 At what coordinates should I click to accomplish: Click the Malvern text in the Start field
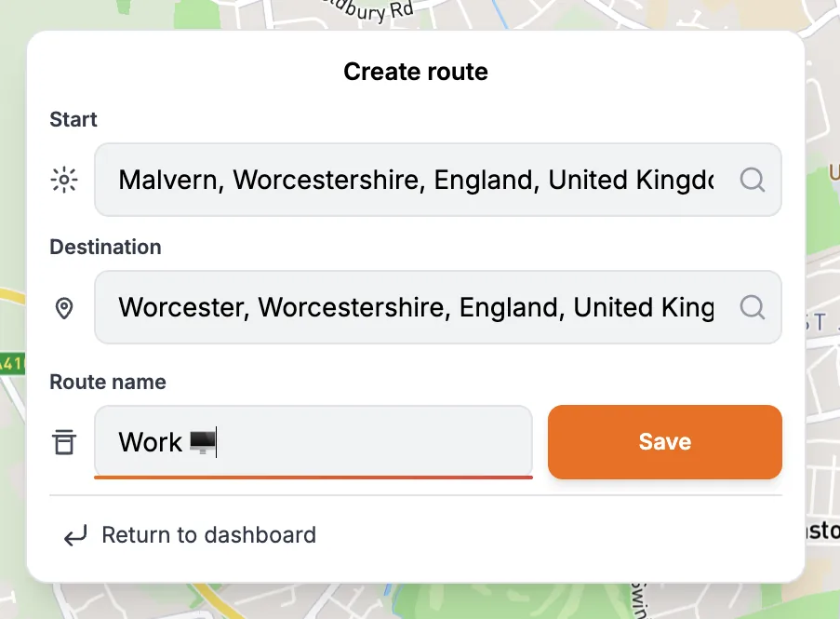168,180
